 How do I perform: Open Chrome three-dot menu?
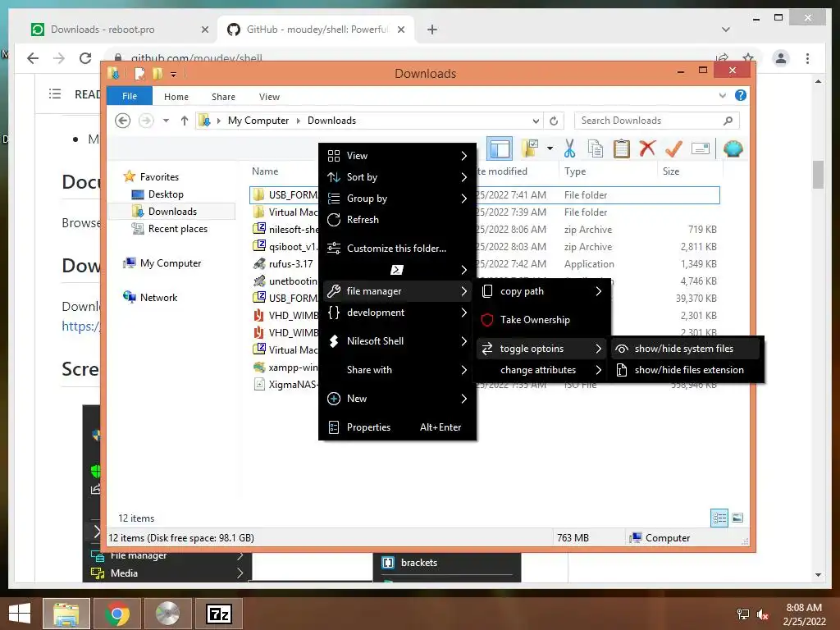coord(807,58)
